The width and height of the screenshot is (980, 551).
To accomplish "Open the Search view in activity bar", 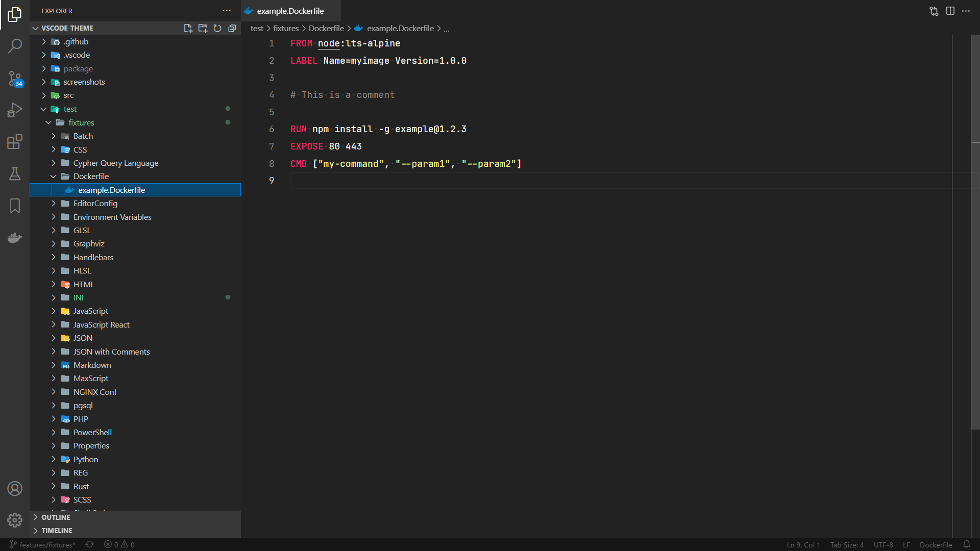I will coord(15,46).
